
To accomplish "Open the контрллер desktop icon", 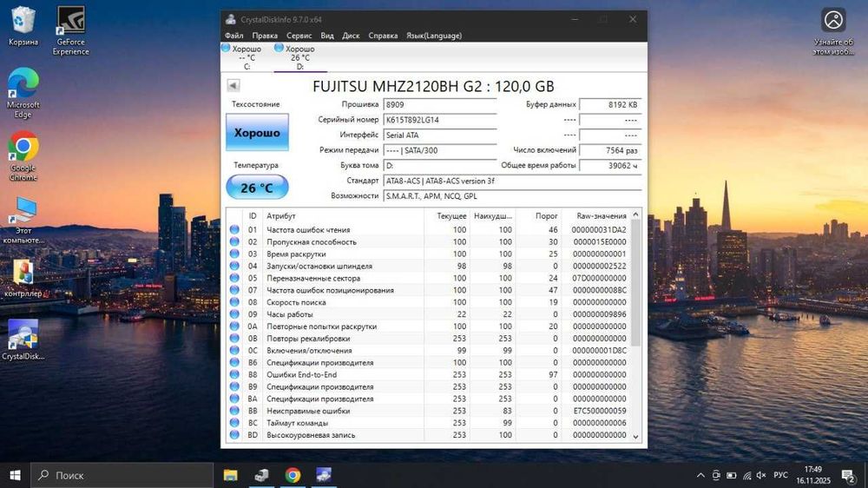I will pyautogui.click(x=23, y=278).
